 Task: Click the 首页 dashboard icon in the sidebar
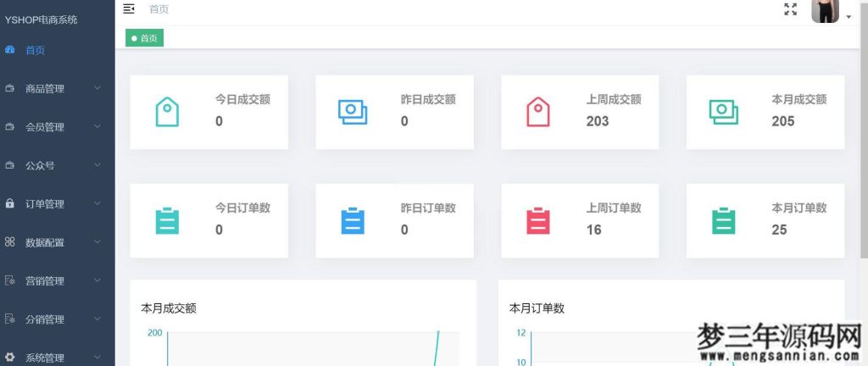9,50
